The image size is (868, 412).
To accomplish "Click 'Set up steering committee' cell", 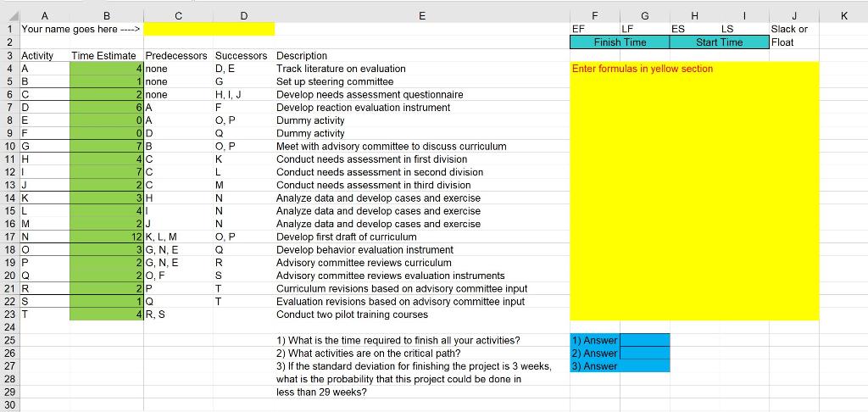I will tap(422, 81).
